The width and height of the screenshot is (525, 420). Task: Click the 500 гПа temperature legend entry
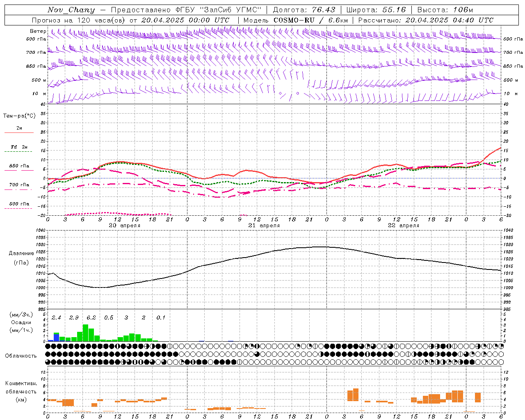click(19, 203)
